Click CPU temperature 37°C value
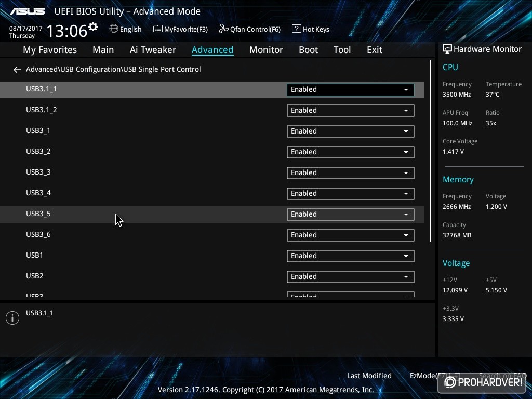 (x=493, y=95)
